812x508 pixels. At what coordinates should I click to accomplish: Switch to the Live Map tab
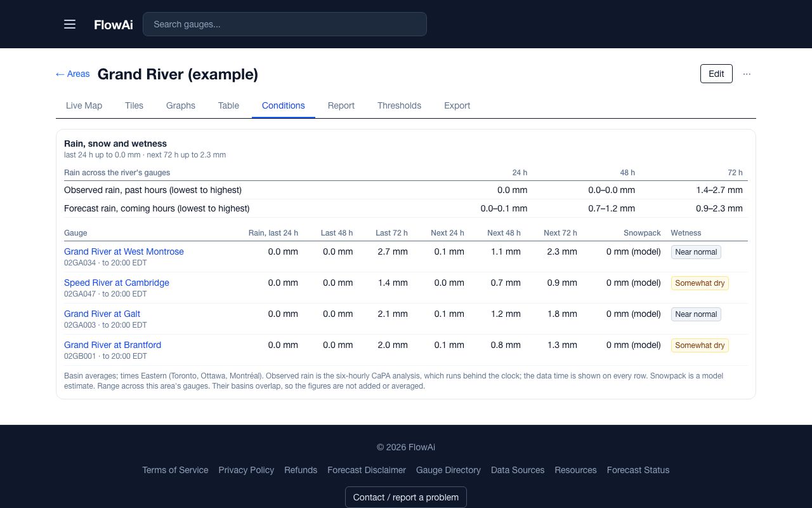(84, 105)
